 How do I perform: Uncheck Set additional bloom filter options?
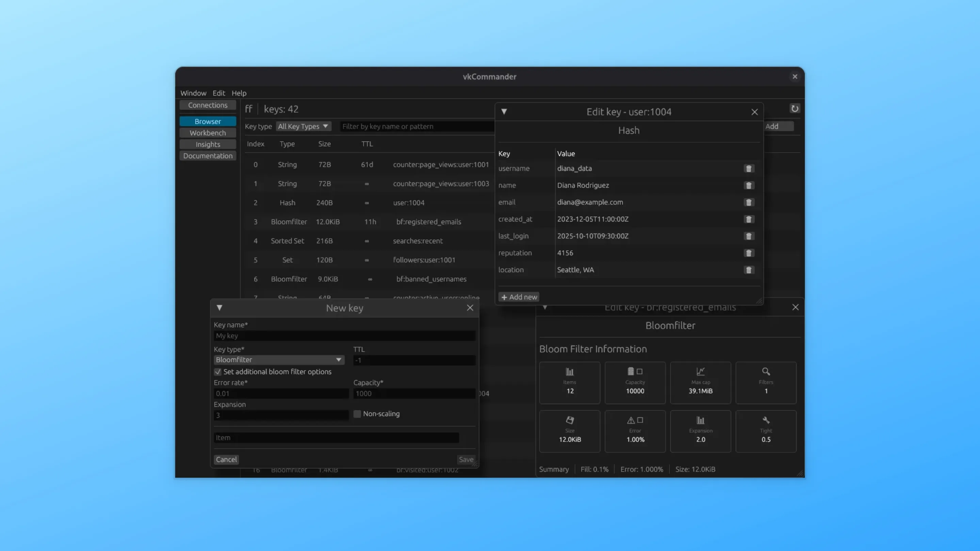pyautogui.click(x=218, y=371)
